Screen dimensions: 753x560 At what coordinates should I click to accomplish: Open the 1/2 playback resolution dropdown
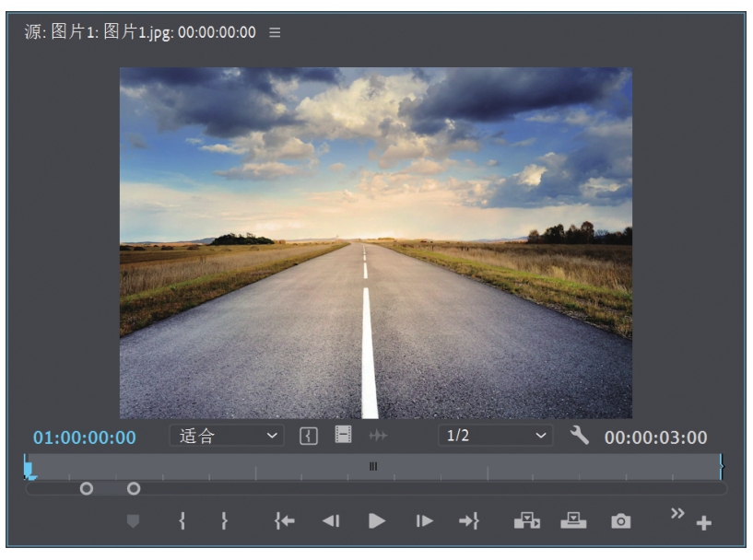(x=495, y=436)
